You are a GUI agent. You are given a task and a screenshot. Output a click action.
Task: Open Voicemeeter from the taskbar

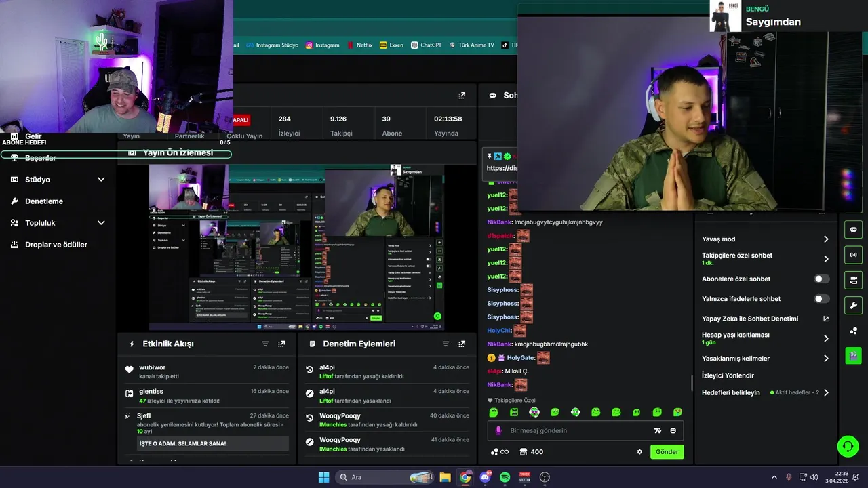point(524,477)
